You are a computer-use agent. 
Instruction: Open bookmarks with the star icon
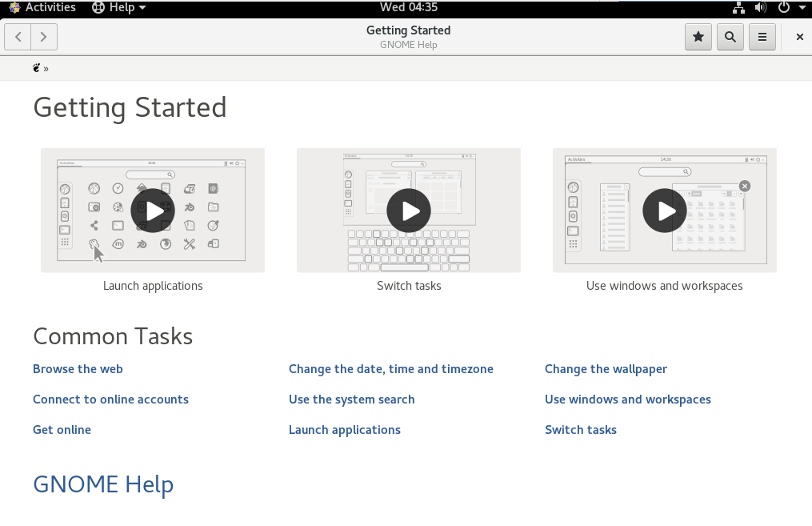(x=698, y=37)
